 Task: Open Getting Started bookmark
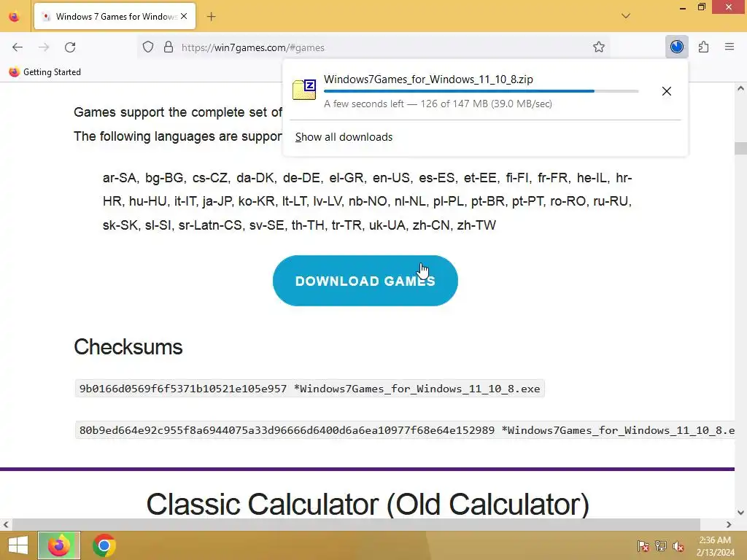tap(45, 72)
